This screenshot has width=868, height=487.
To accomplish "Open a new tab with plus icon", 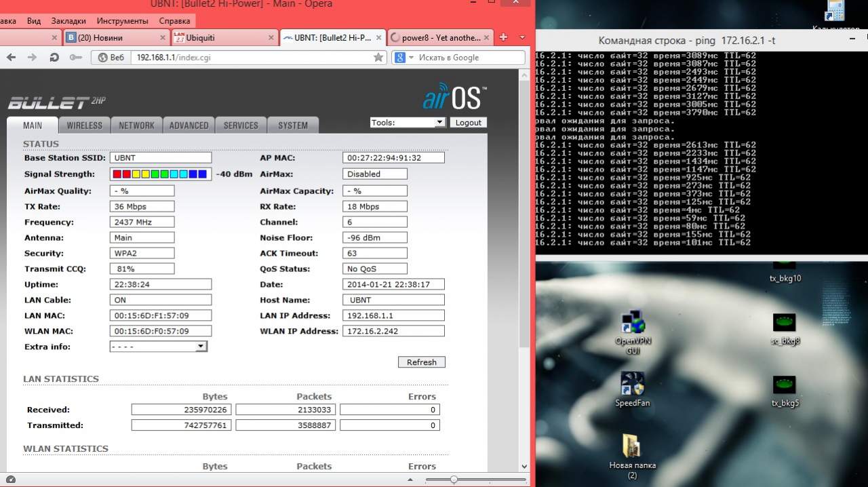I will 503,37.
